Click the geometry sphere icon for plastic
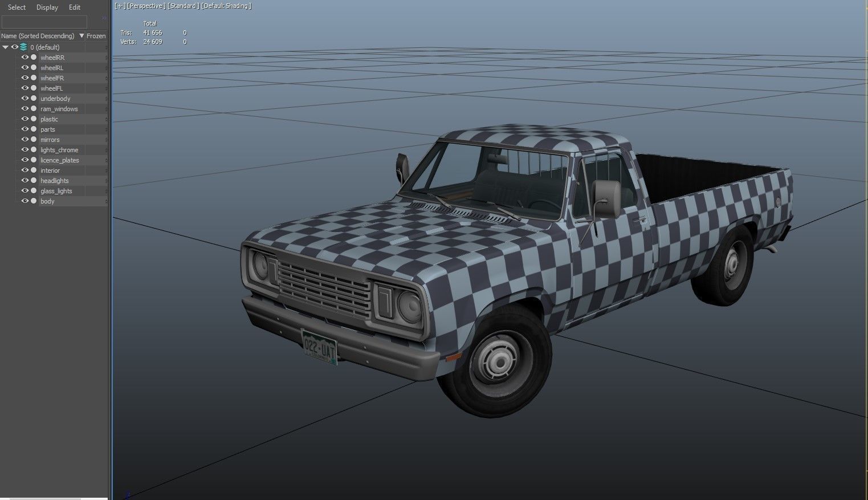This screenshot has height=500, width=868. [34, 119]
